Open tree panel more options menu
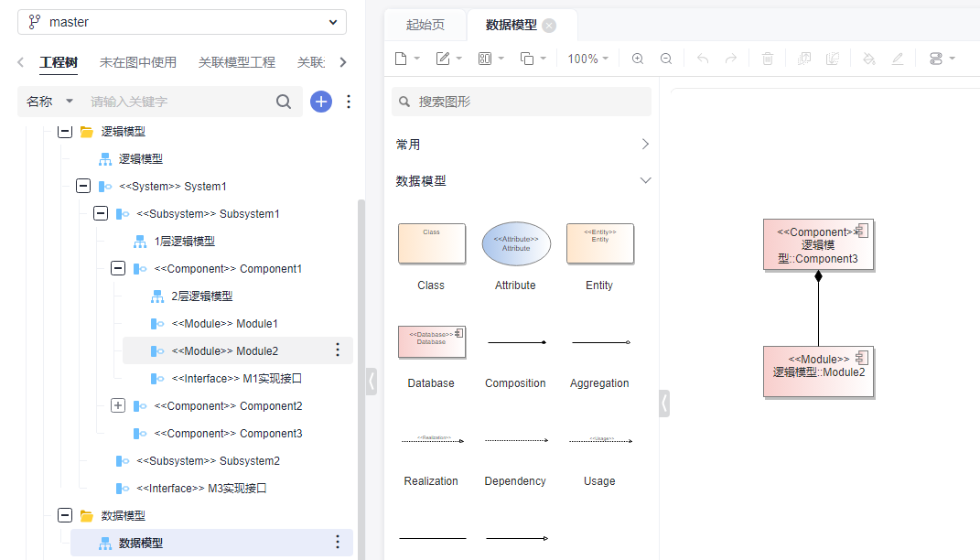Screen dimensions: 980x560 [349, 102]
